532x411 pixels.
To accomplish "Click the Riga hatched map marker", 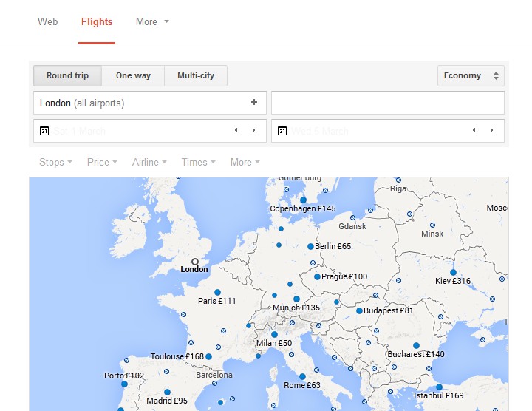I will tap(399, 180).
